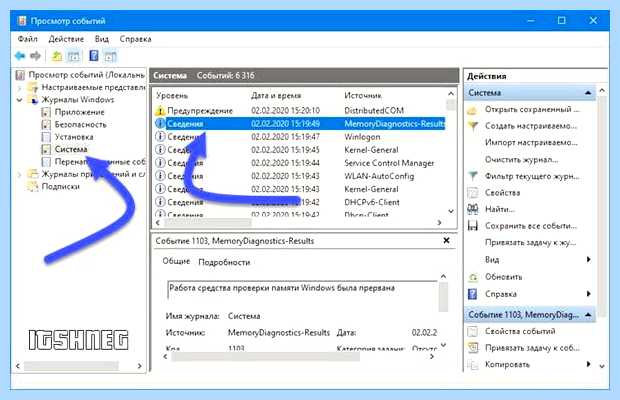
Task: Click the blue Help toolbar icon
Action: point(94,56)
